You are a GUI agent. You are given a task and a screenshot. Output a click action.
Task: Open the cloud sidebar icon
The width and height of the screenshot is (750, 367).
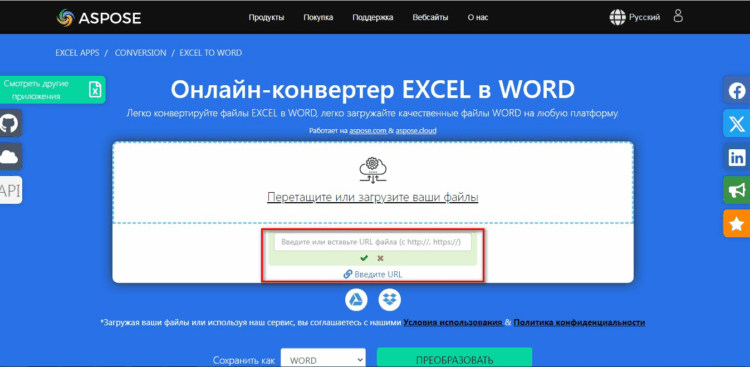[x=10, y=156]
